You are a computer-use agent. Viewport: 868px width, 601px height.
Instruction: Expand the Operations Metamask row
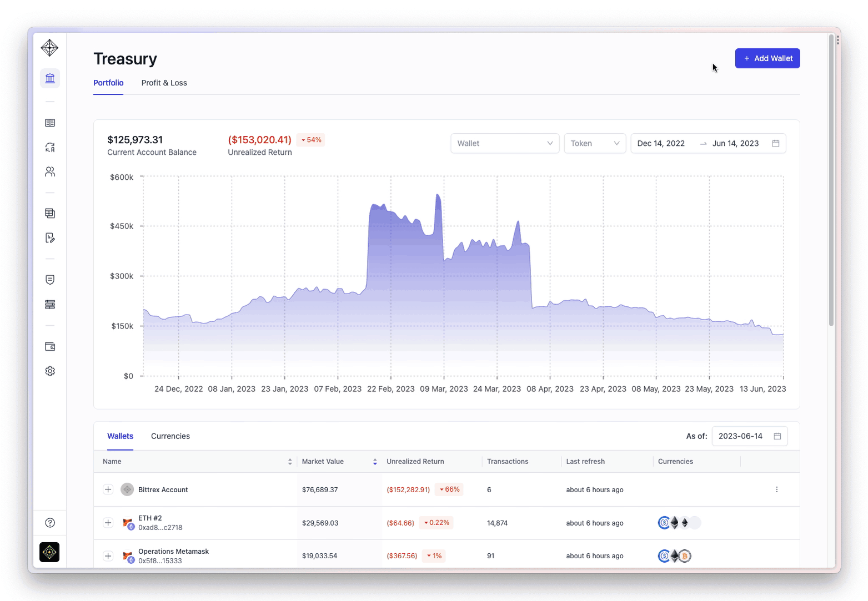(x=108, y=556)
